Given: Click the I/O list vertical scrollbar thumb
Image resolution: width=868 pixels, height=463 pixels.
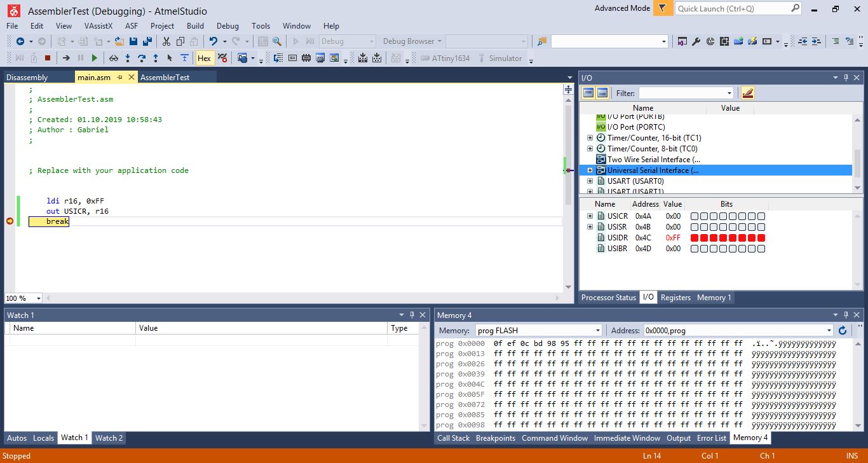Looking at the screenshot, I should [x=857, y=165].
